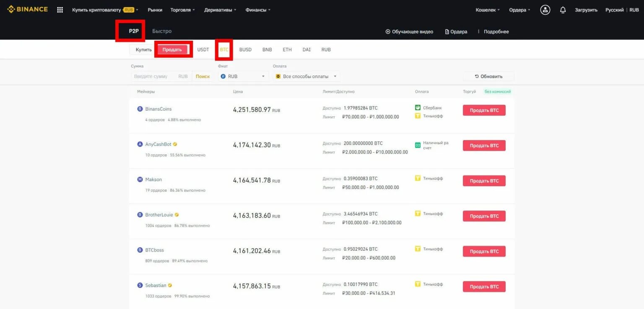Click the Подробнее three-dot icon
Image resolution: width=644 pixels, height=309 pixels.
coord(478,31)
